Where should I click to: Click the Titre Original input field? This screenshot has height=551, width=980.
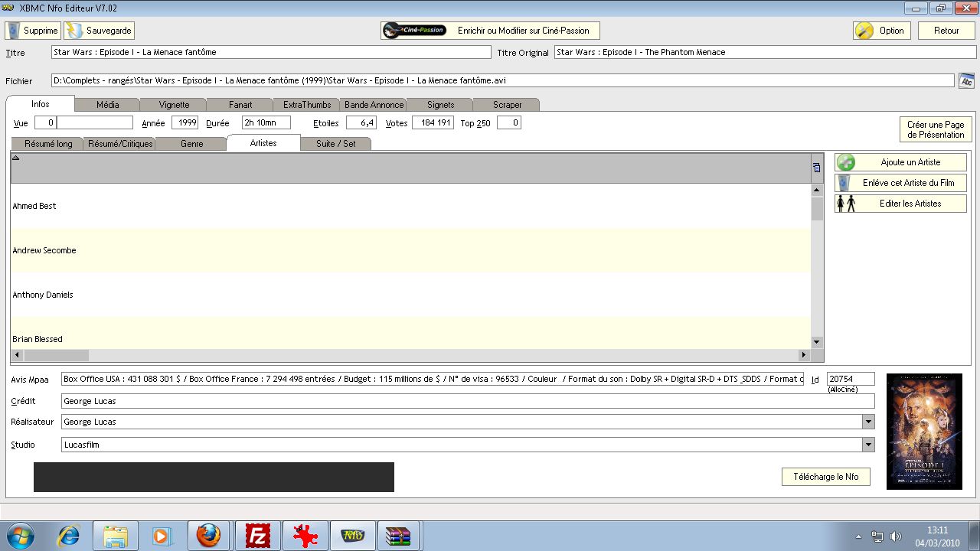click(766, 52)
